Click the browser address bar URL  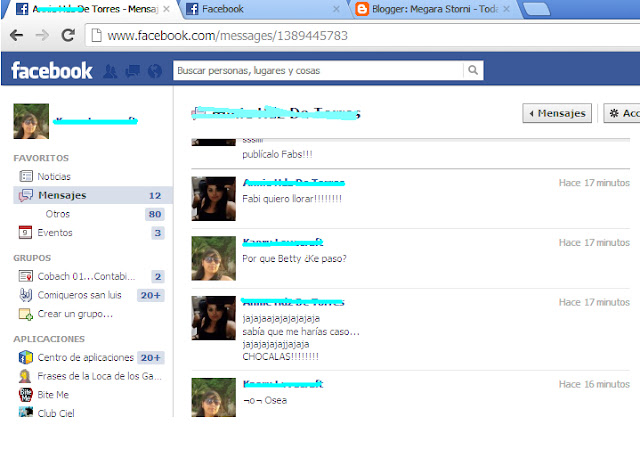227,36
